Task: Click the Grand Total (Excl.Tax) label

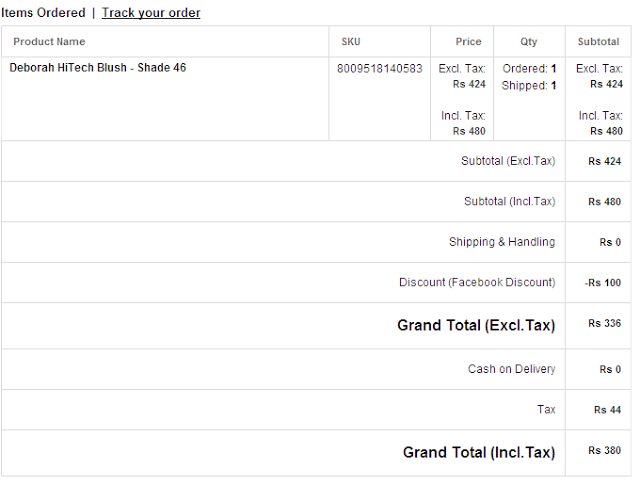Action: pos(476,325)
